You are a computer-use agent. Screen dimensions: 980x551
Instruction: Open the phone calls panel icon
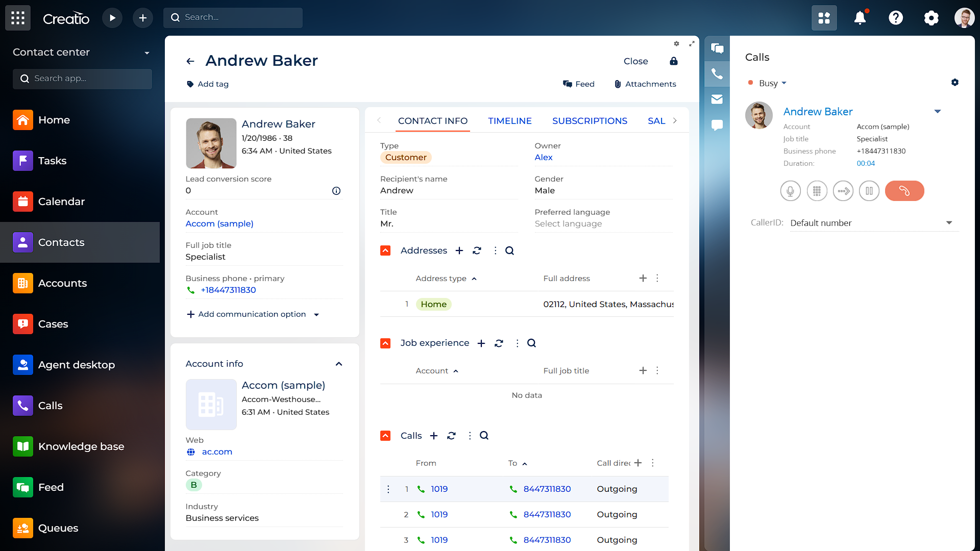tap(717, 74)
